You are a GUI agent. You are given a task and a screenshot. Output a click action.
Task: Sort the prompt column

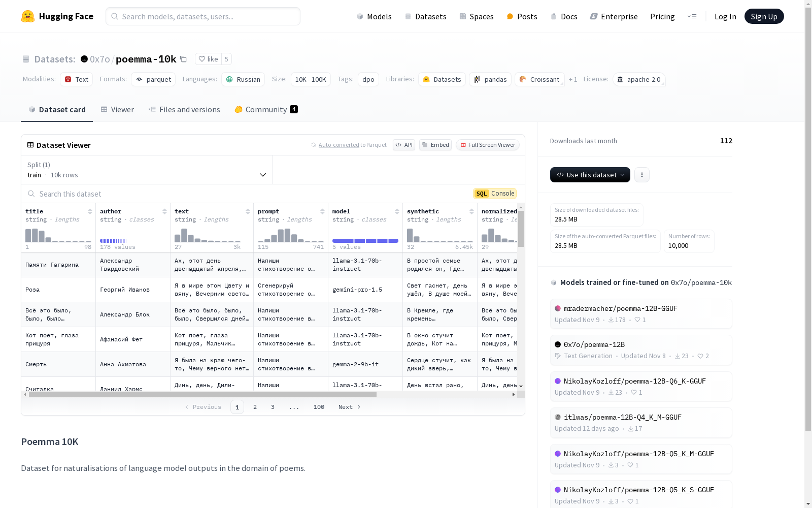322,211
